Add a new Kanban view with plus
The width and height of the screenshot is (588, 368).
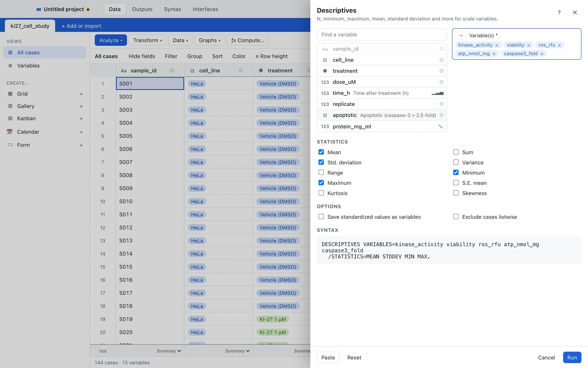(81, 119)
